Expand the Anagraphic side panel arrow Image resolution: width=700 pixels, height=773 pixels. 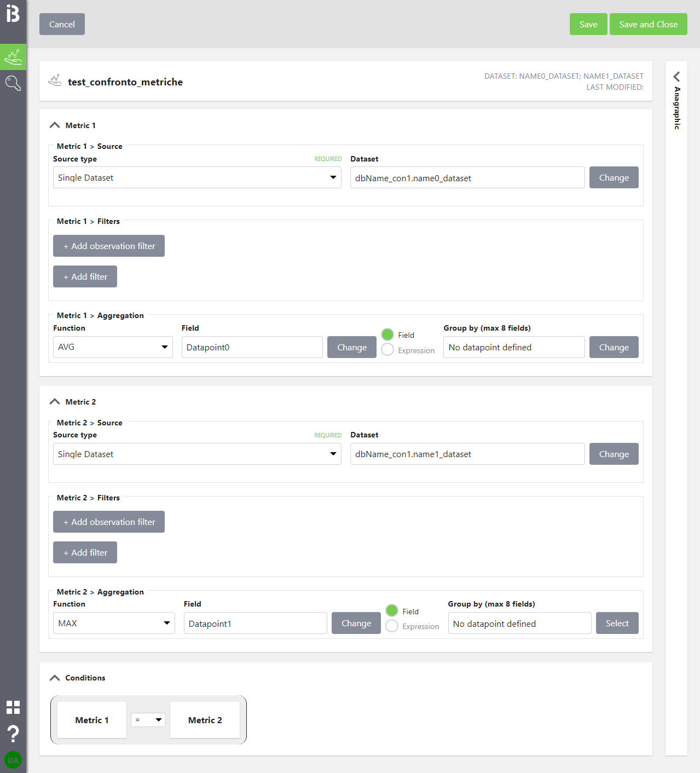pos(676,77)
